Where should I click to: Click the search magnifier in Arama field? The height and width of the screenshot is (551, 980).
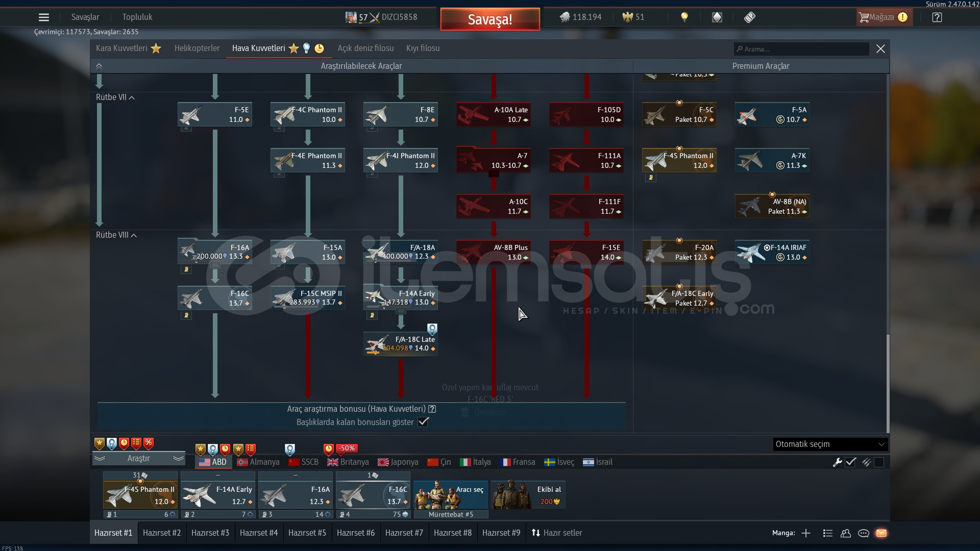coord(740,49)
